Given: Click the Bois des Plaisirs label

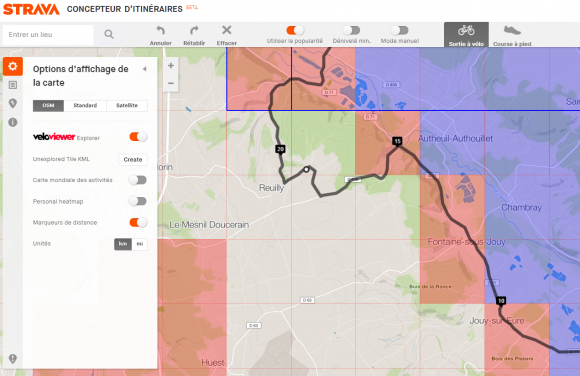Looking at the screenshot, I should pyautogui.click(x=512, y=358).
